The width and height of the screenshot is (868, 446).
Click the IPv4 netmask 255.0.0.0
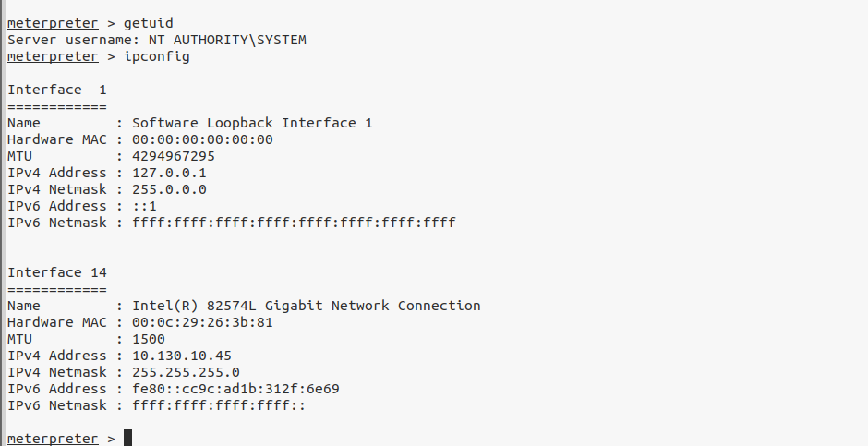coord(169,189)
